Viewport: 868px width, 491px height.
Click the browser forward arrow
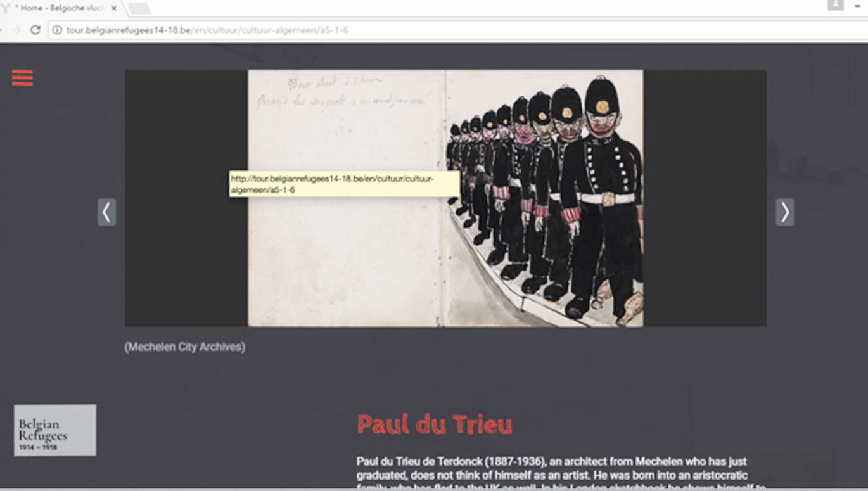point(16,30)
